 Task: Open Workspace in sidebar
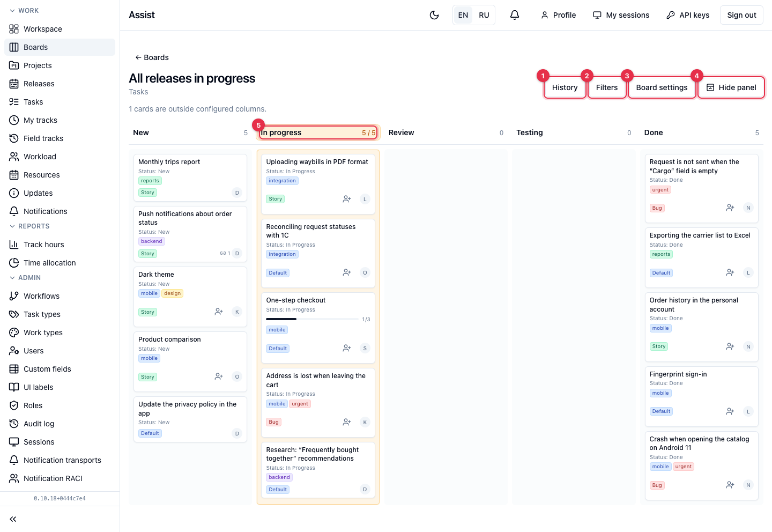pyautogui.click(x=60, y=29)
